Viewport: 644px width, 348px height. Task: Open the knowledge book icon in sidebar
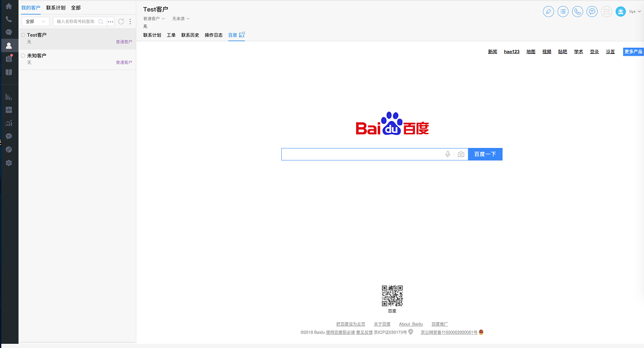(8, 72)
